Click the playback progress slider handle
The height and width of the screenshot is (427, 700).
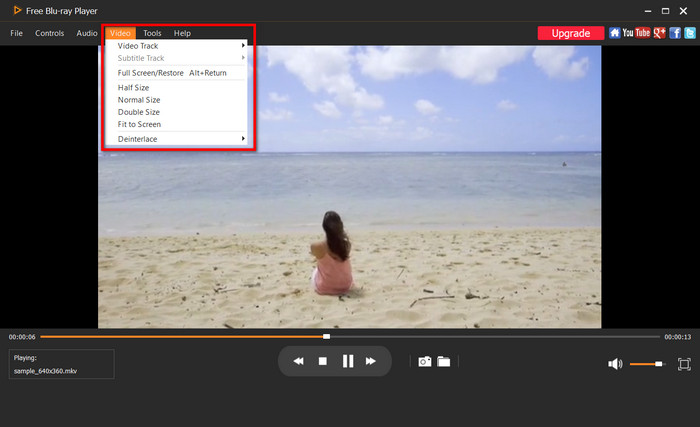point(326,336)
